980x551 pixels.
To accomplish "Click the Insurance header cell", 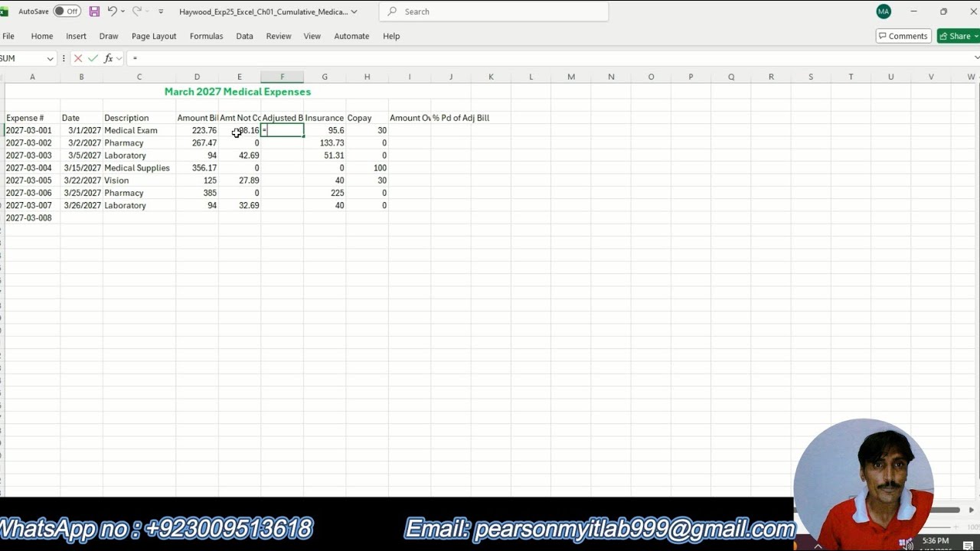I will point(325,118).
